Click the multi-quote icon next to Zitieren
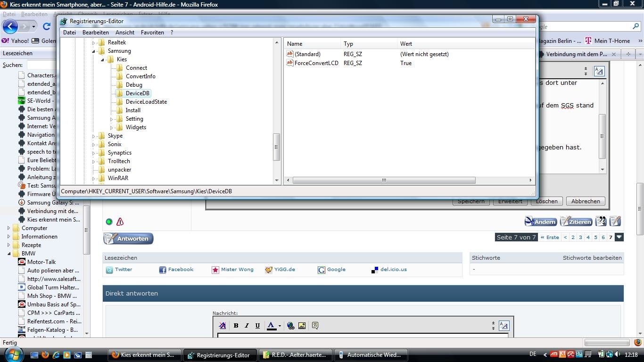644x362 pixels. [x=601, y=222]
